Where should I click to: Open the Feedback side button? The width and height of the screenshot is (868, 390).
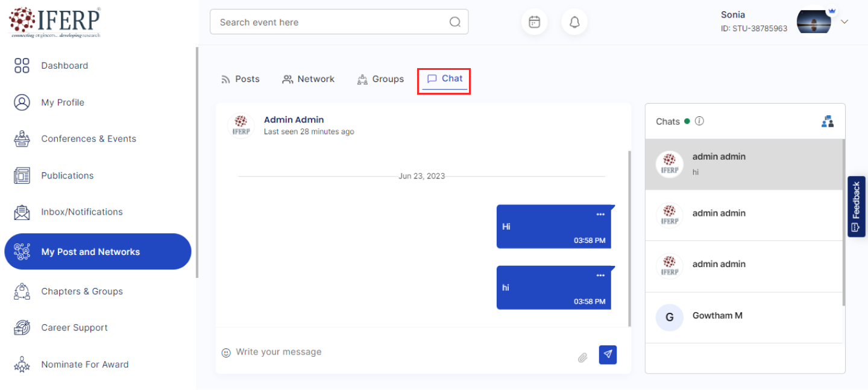click(x=856, y=207)
